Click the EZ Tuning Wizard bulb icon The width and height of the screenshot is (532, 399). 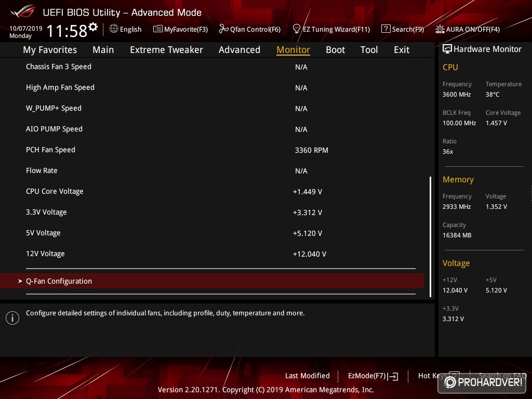click(296, 29)
